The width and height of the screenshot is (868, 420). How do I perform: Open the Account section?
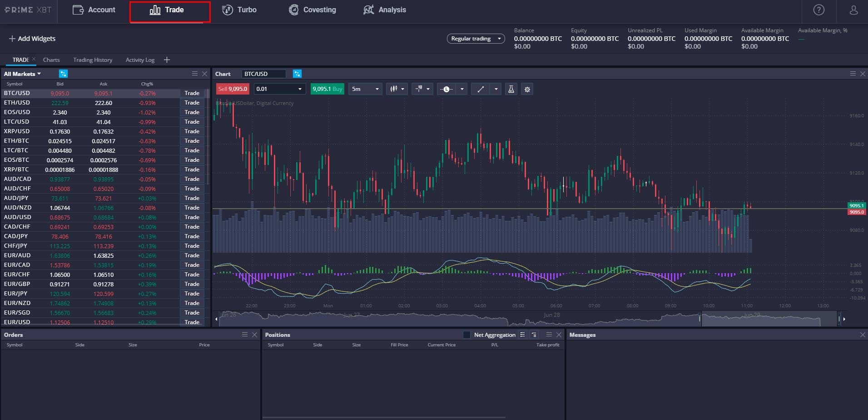94,10
